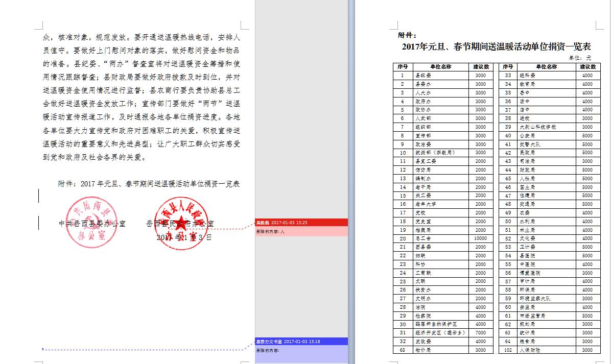Click the 民政局 table cell

(546, 153)
